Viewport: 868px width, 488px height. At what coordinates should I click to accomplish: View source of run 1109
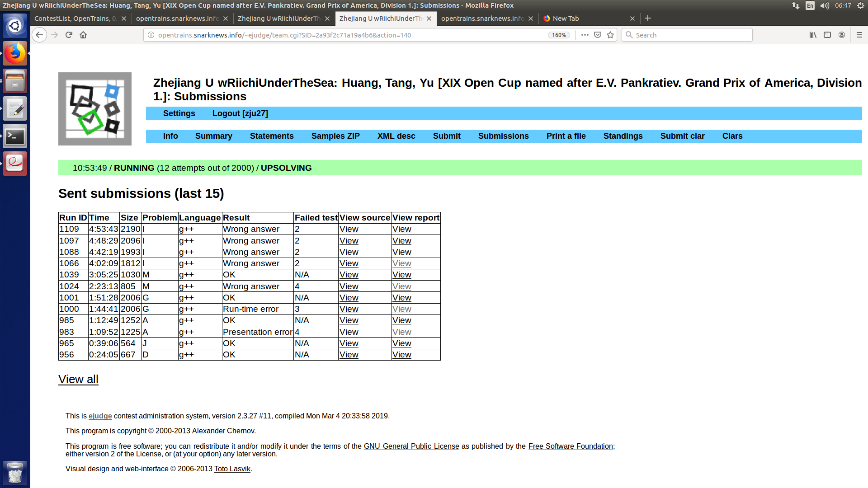349,229
